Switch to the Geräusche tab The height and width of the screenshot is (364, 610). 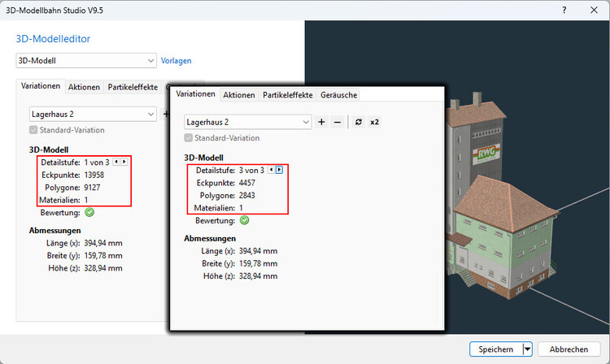[338, 95]
